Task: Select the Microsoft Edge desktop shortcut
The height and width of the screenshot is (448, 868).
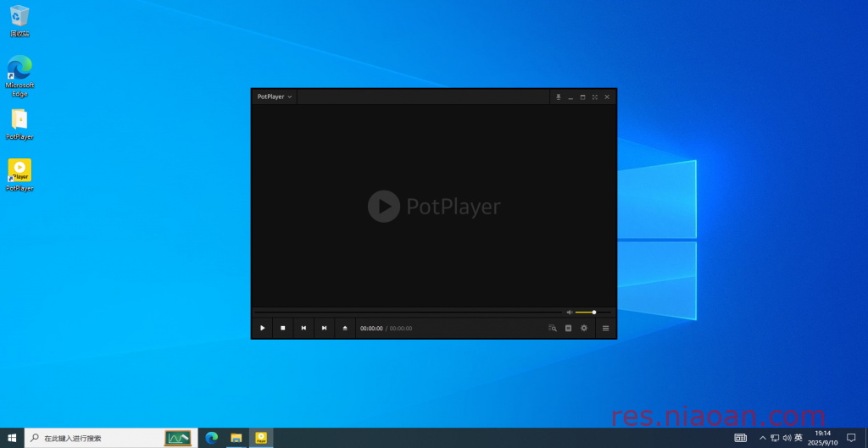Action: pos(19,76)
